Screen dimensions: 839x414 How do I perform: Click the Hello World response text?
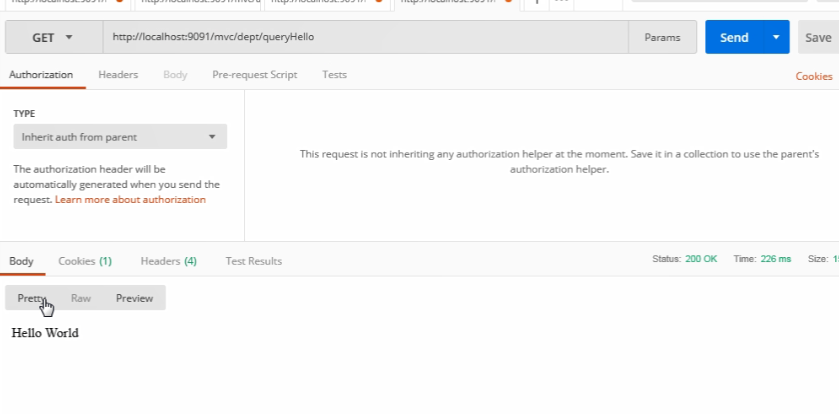pos(45,333)
